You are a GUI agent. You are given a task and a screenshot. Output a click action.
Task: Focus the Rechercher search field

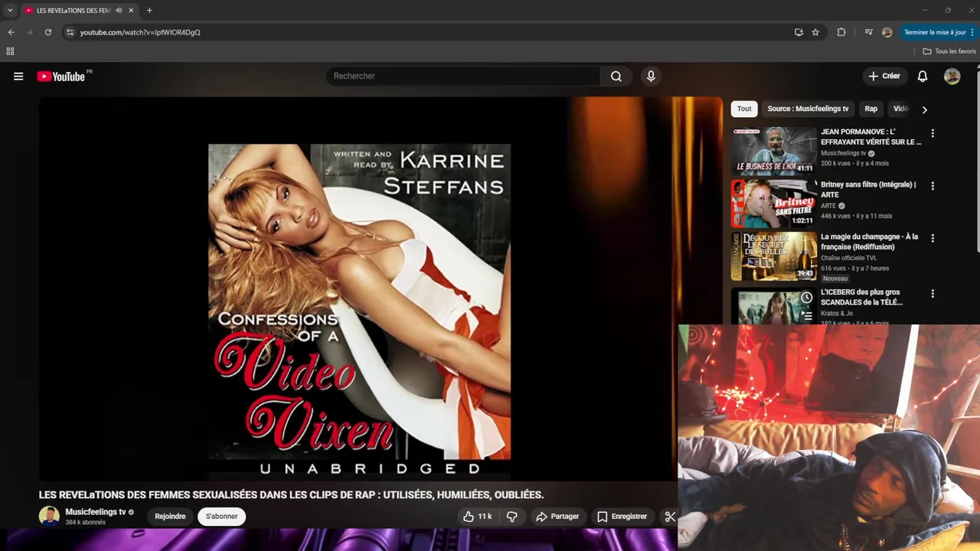point(464,76)
